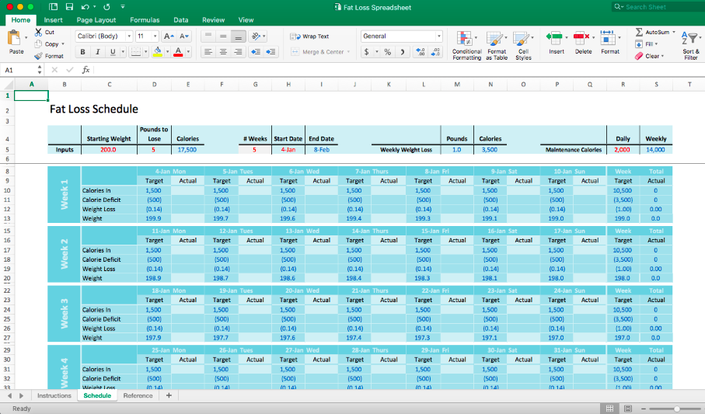
Task: Increase decimal places
Action: (420, 52)
